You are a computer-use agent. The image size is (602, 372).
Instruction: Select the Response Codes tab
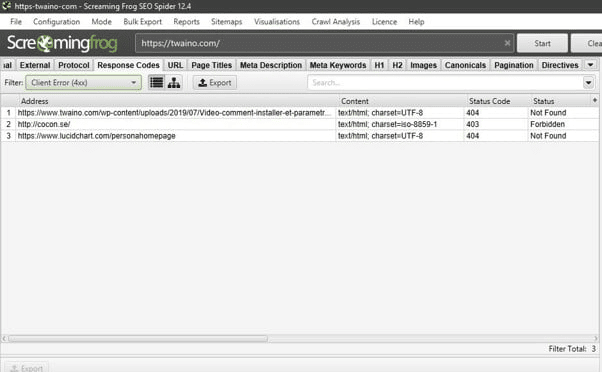pyautogui.click(x=128, y=65)
